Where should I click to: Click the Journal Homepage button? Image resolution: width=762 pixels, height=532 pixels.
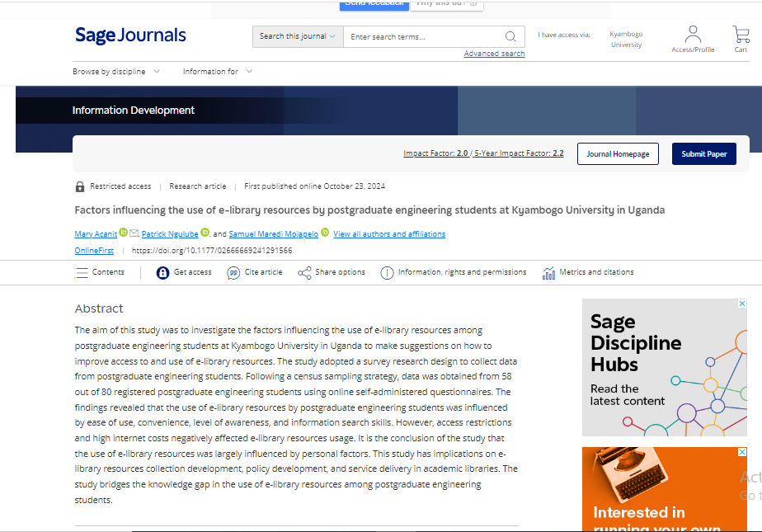coord(618,154)
